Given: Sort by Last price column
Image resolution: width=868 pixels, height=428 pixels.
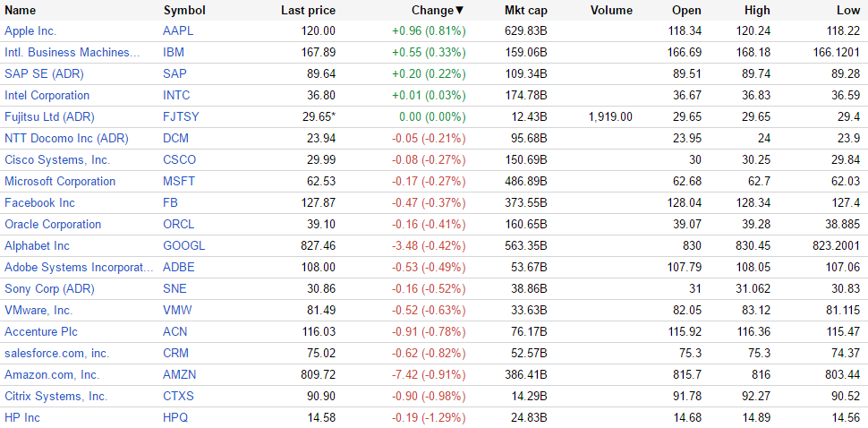Looking at the screenshot, I should [308, 11].
